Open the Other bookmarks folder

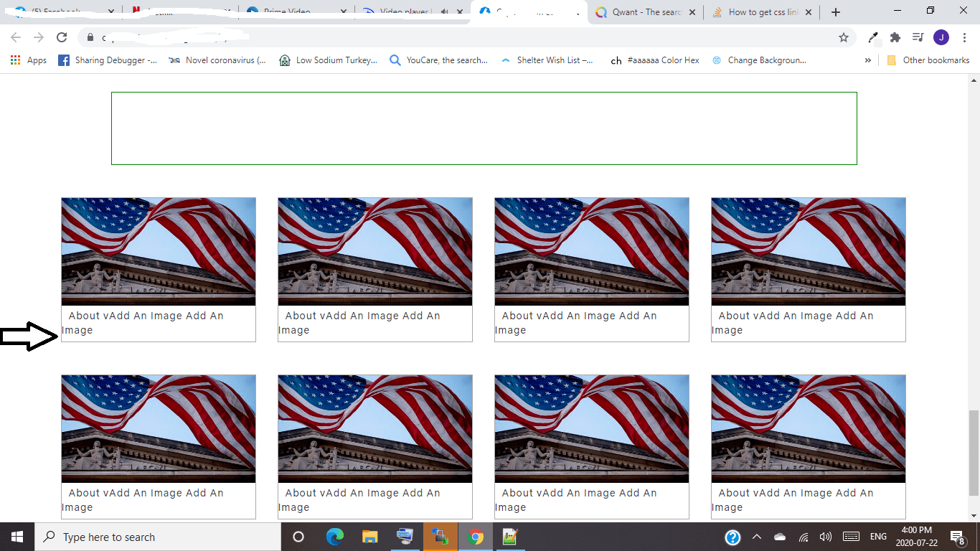[x=928, y=60]
